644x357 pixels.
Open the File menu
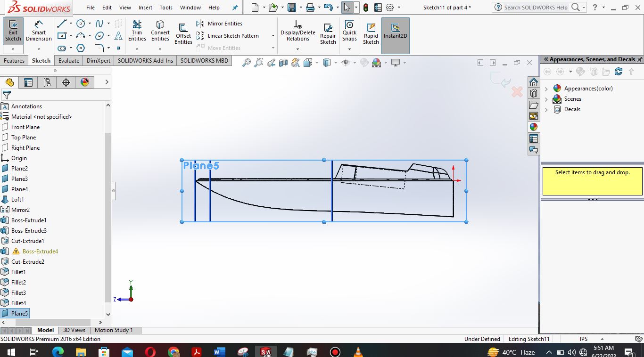[91, 8]
